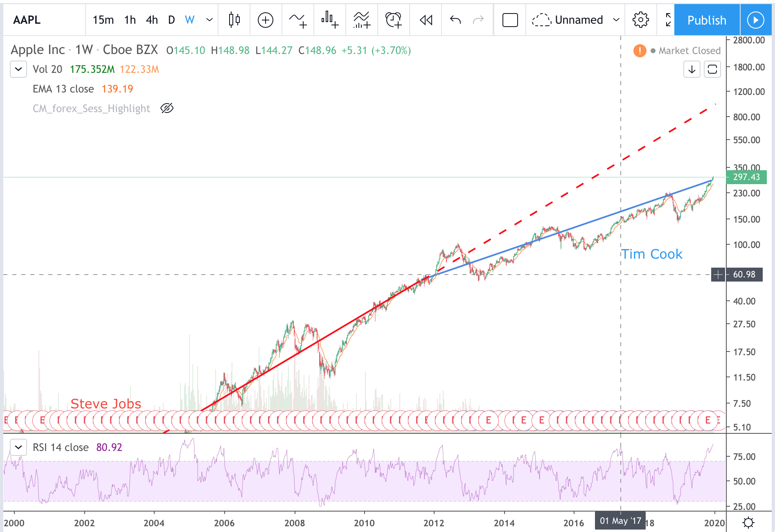Open the timeframe dropdown chevron
Screen dimensions: 775x532
tap(210, 20)
